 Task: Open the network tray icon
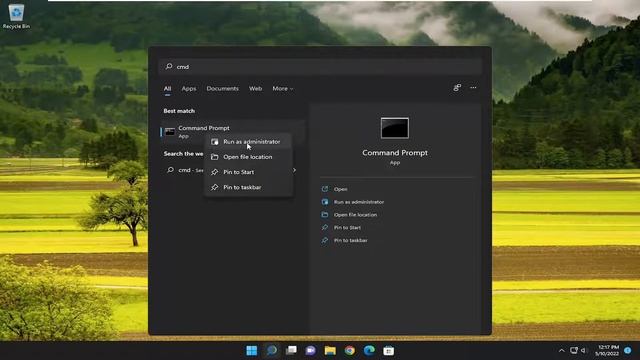click(574, 350)
